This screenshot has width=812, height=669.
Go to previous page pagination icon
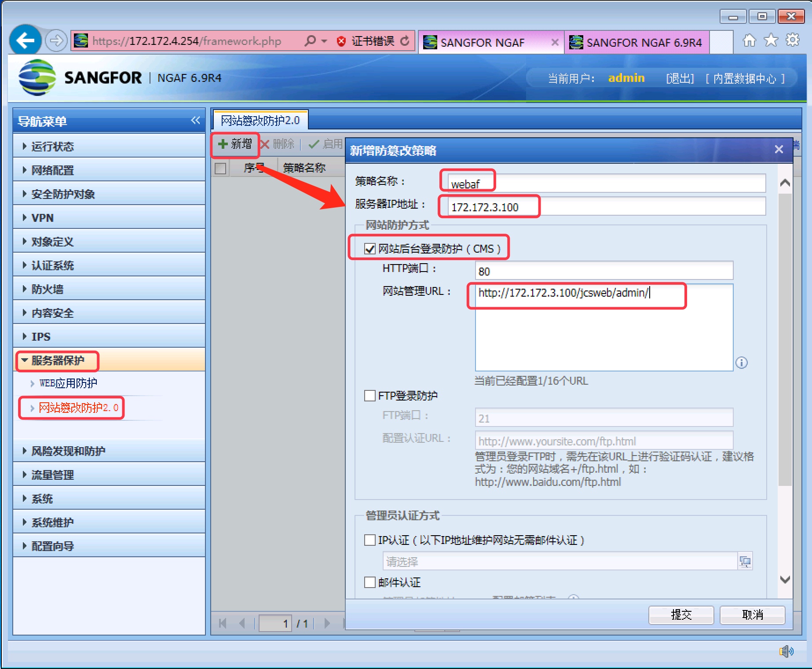pos(242,623)
